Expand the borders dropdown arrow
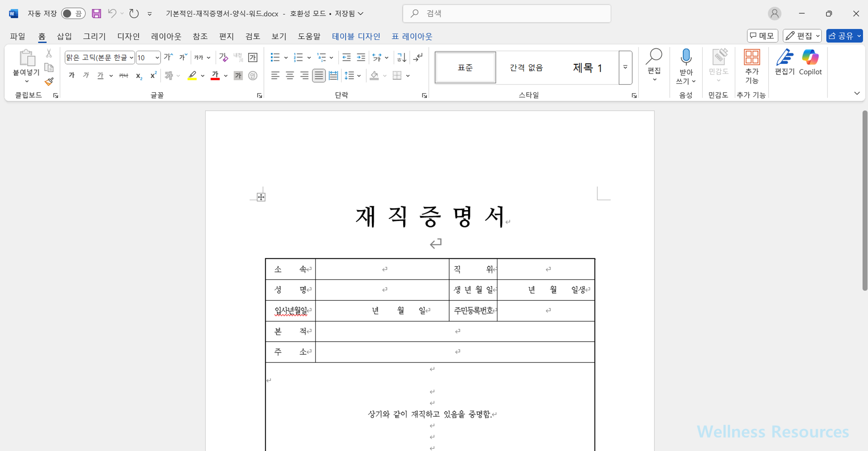Screen dimensions: 868x451 (x=408, y=76)
